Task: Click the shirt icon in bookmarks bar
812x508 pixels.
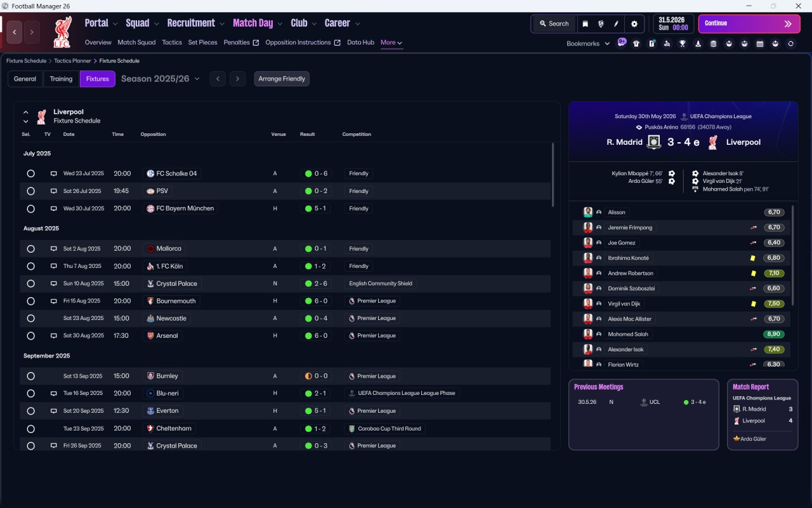Action: pyautogui.click(x=636, y=44)
